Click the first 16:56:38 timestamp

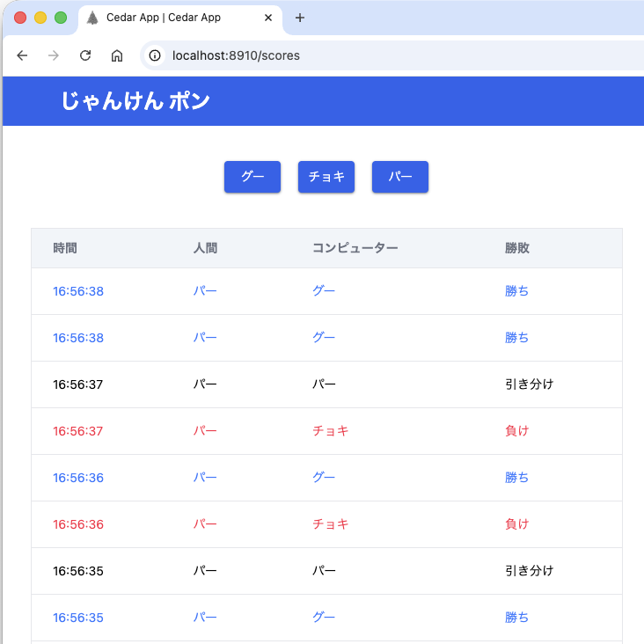click(x=78, y=291)
